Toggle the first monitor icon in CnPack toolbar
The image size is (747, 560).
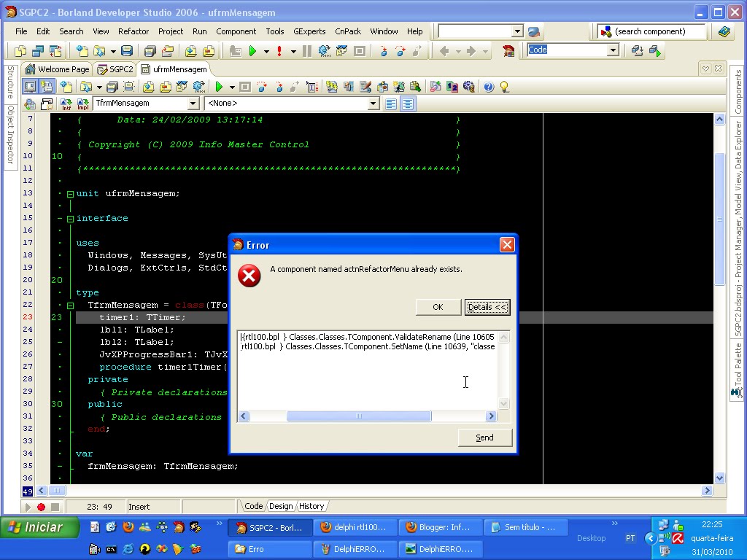30,87
